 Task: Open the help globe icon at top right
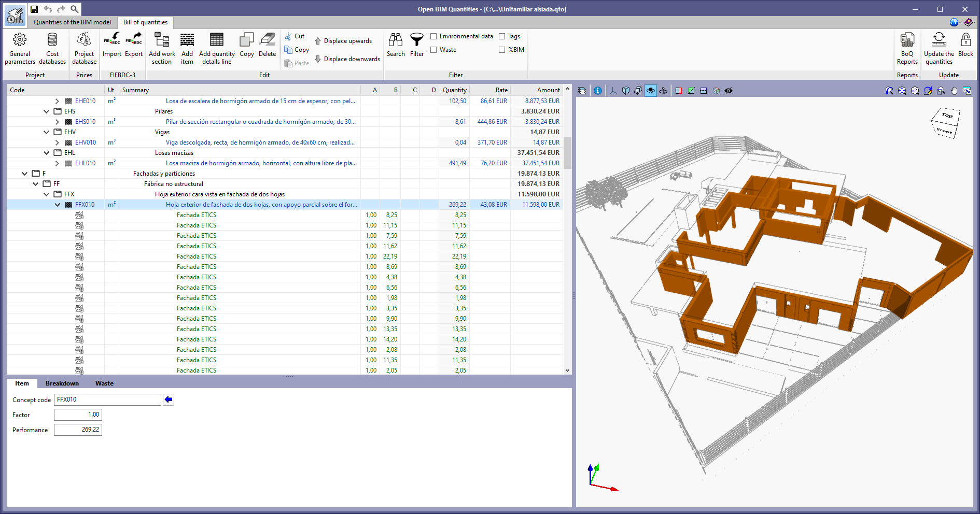click(x=954, y=22)
